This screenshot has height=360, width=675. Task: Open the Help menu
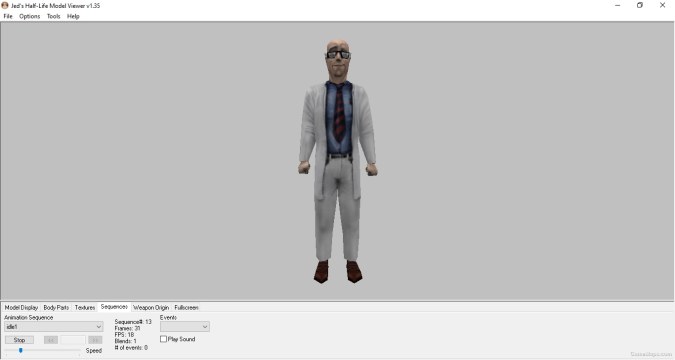(73, 16)
